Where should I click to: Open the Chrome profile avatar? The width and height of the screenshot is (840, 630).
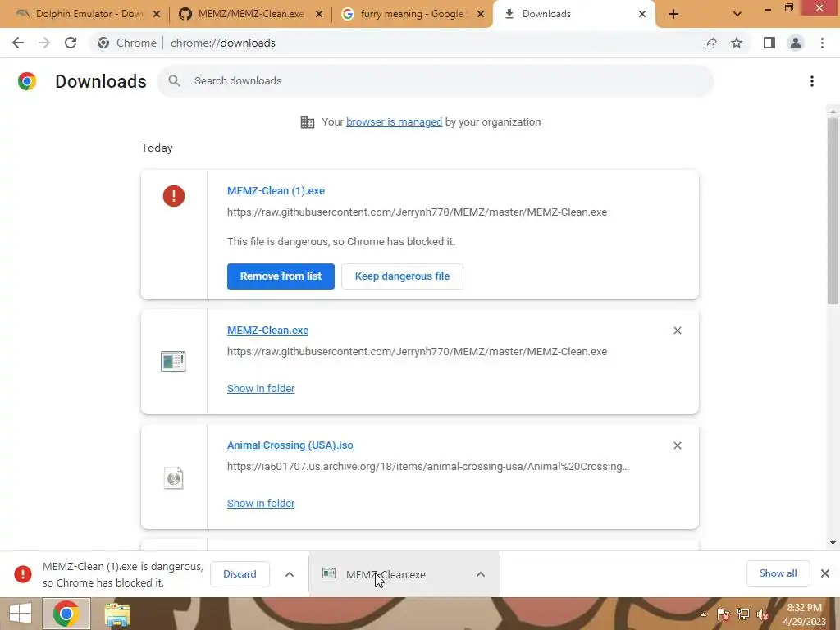pyautogui.click(x=796, y=43)
